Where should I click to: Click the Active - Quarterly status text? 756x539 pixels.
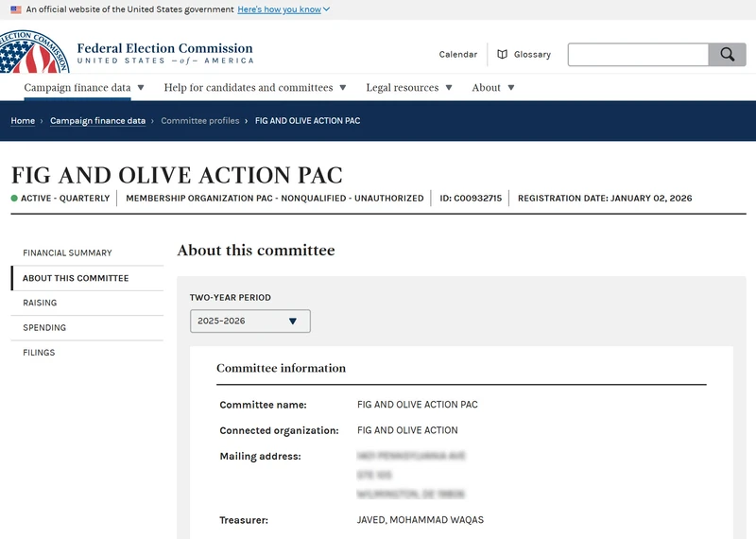point(65,199)
